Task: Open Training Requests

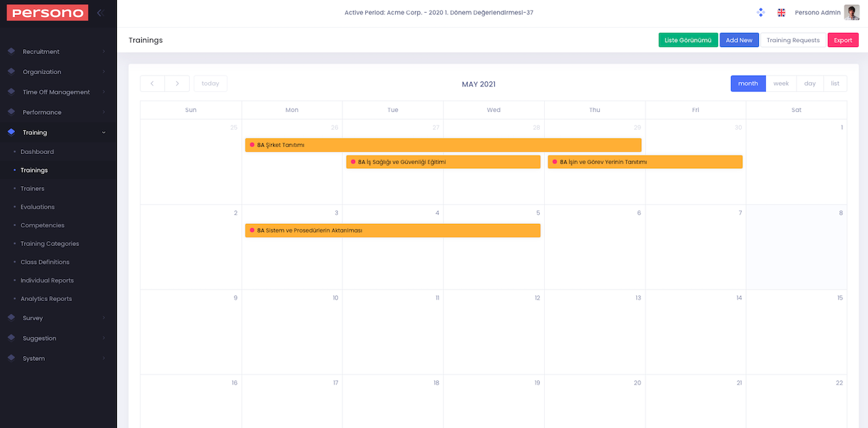Action: 793,40
